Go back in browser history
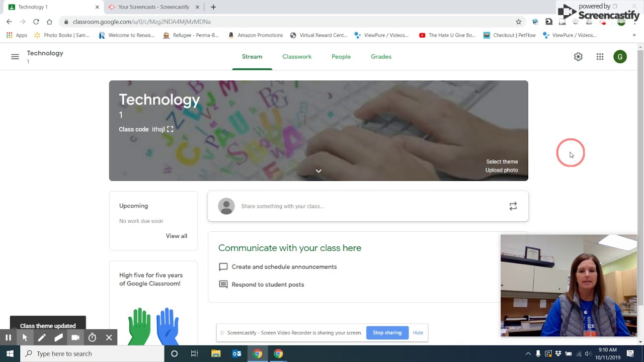This screenshot has height=362, width=644. [9, 22]
